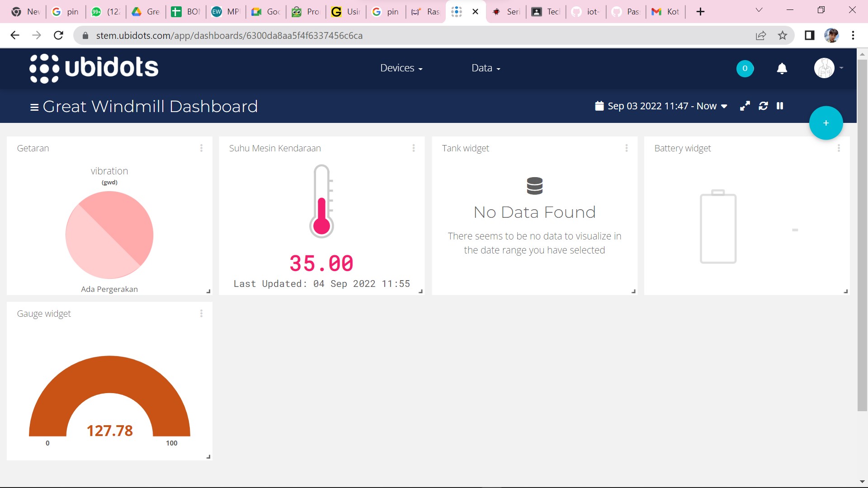Open the notifications bell
The image size is (868, 488).
[782, 68]
